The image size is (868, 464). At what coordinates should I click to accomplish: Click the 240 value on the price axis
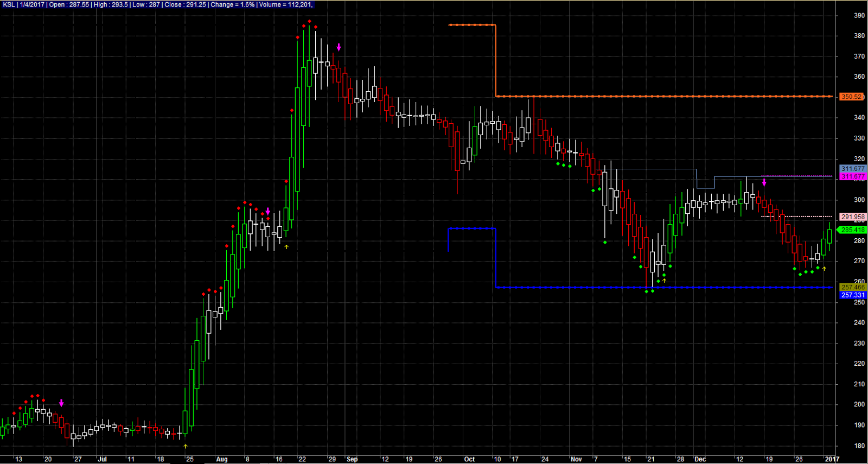pyautogui.click(x=859, y=322)
